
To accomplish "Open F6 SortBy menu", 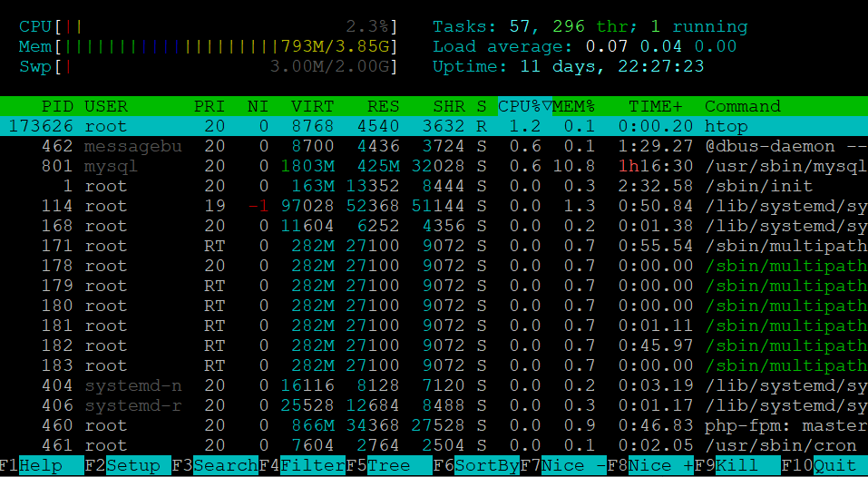I will coord(485,466).
